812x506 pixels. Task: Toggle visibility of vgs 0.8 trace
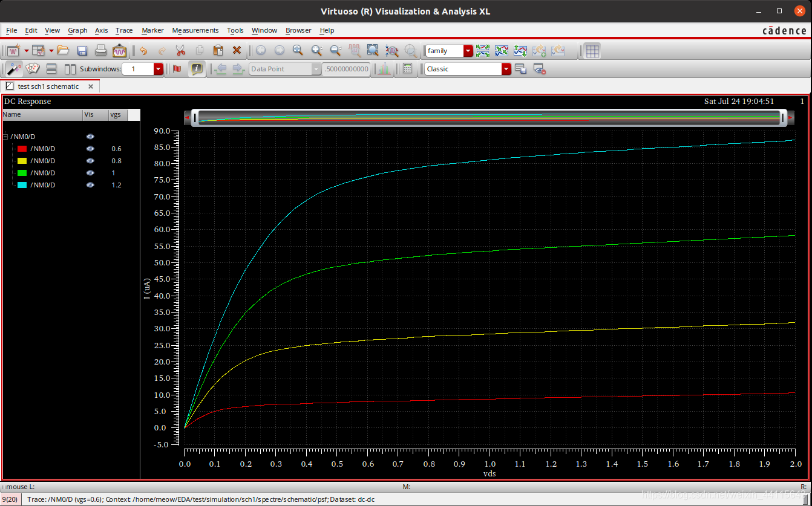90,161
